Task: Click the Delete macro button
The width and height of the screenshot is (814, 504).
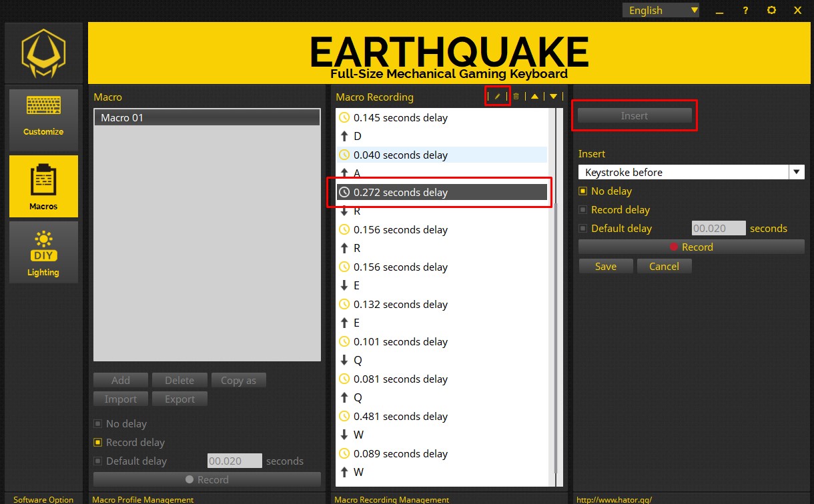Action: click(x=179, y=380)
